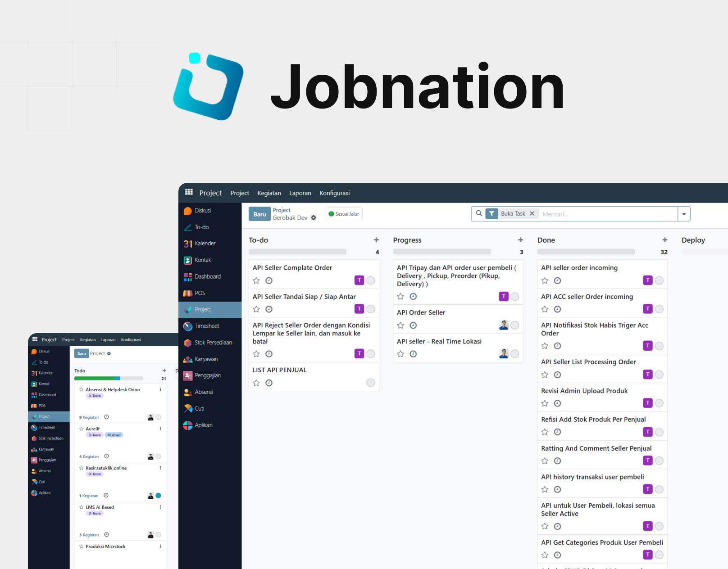The height and width of the screenshot is (569, 728).
Task: Open settings gear next to Gerobak Dev
Action: [x=314, y=217]
